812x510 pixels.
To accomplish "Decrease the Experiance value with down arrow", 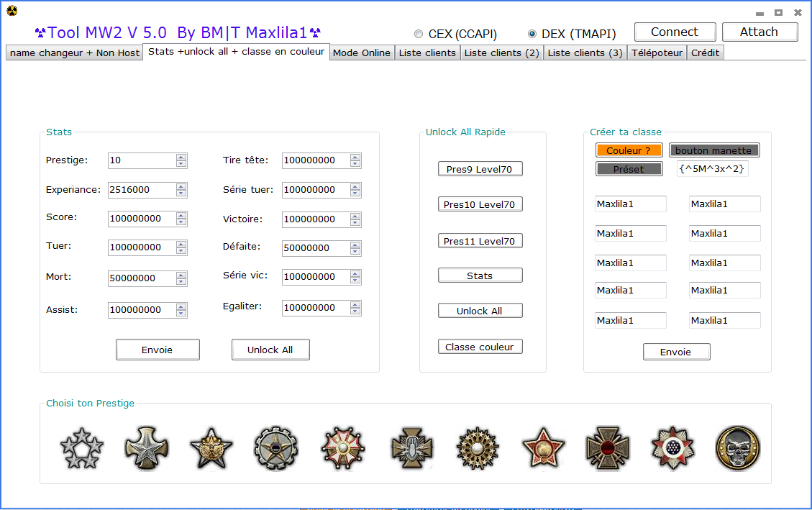I will pos(181,193).
